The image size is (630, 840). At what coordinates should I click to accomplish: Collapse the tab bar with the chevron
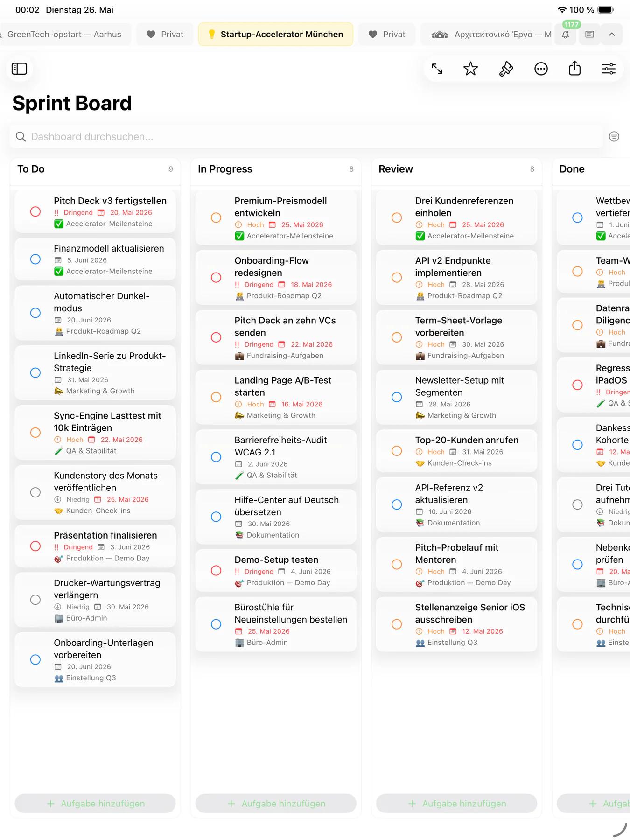pos(612,34)
